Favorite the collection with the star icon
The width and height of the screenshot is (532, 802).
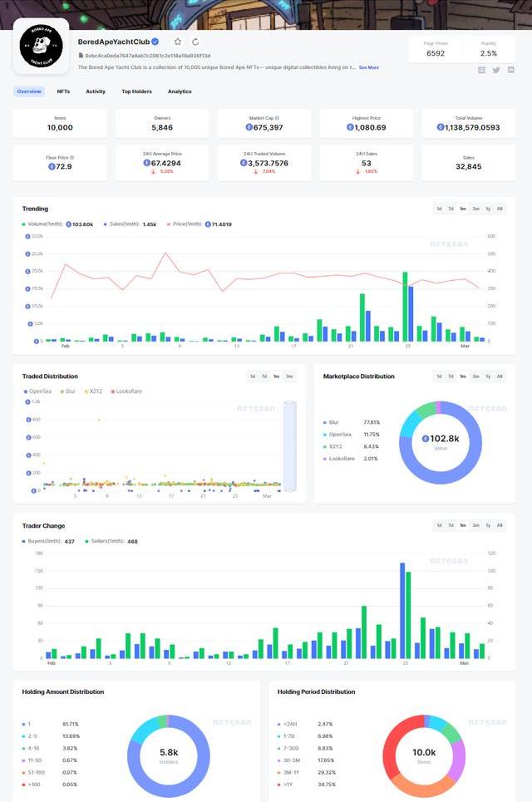point(178,42)
